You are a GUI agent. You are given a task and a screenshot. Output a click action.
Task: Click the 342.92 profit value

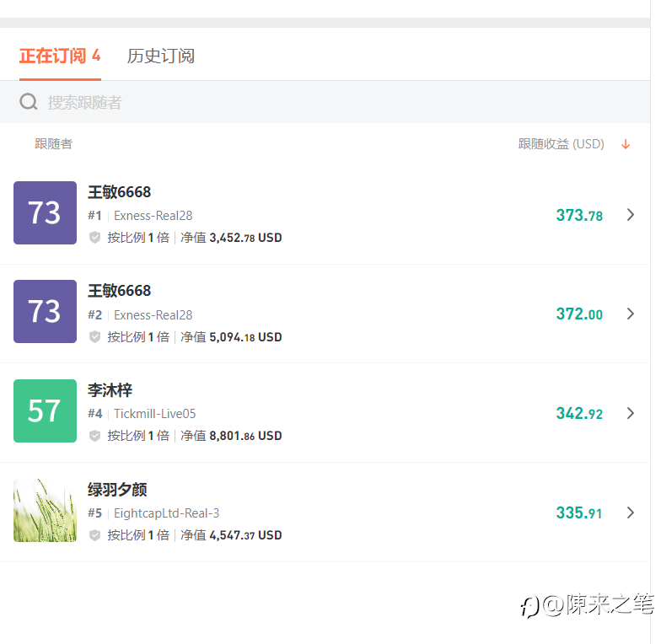pyautogui.click(x=579, y=413)
